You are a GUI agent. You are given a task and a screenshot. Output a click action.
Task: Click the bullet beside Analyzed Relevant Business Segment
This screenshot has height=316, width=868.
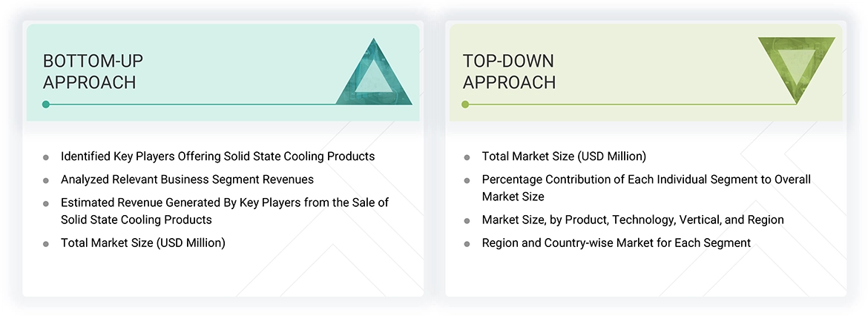click(x=46, y=180)
